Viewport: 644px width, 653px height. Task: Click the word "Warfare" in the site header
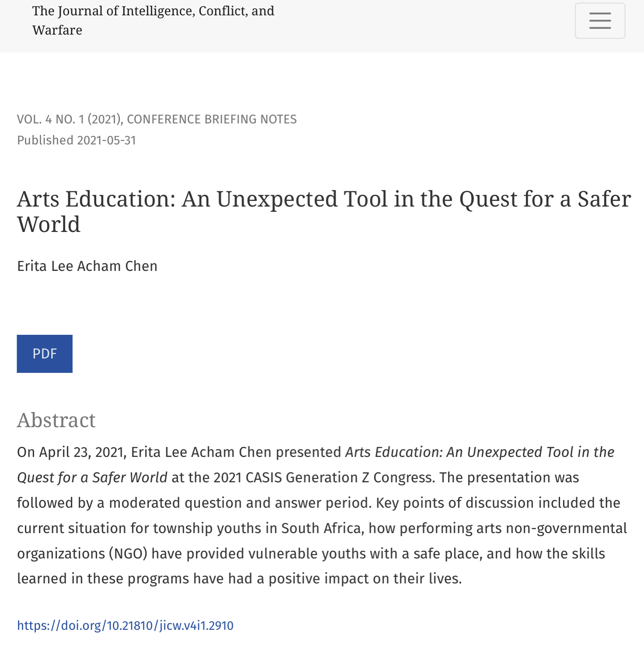click(57, 30)
